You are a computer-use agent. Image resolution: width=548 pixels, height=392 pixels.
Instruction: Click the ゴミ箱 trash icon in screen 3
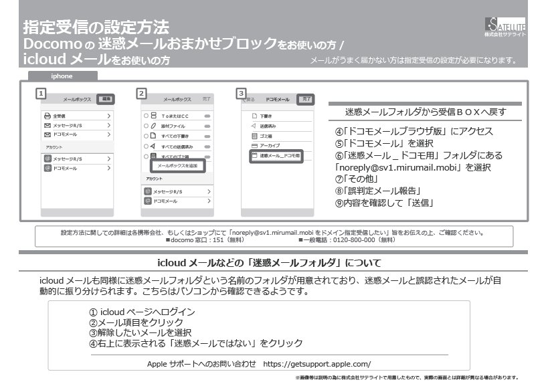click(254, 136)
